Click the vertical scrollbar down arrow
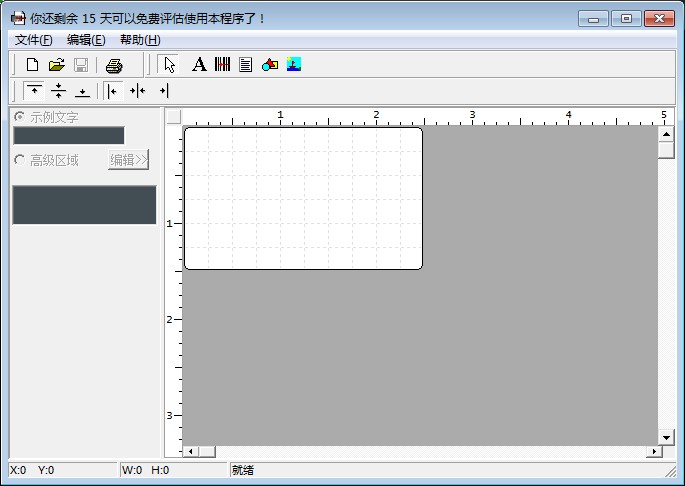This screenshot has width=685, height=486. coord(666,437)
